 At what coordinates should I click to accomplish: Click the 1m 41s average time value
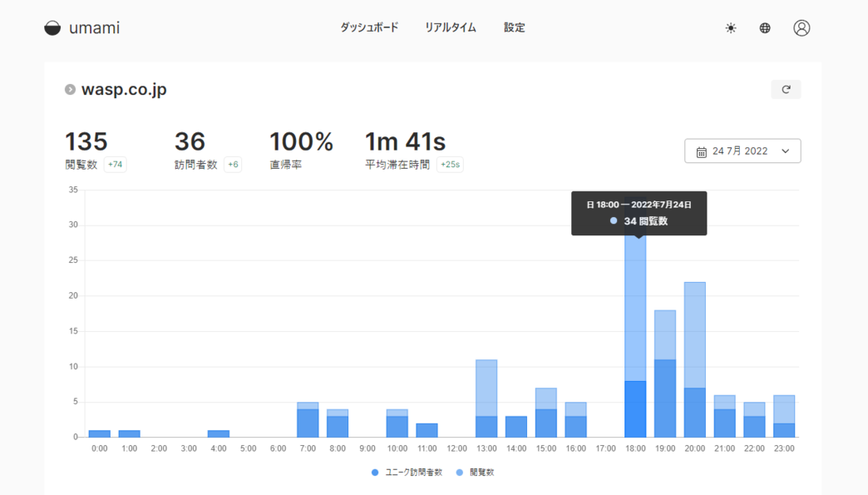[x=405, y=141]
